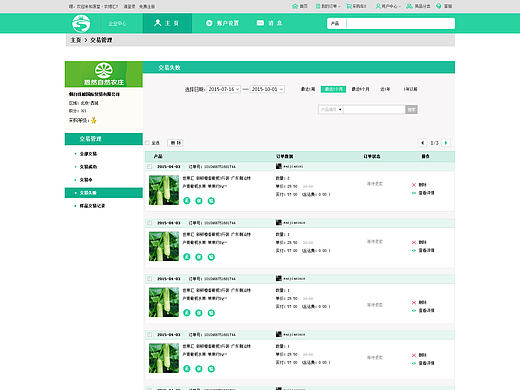Go to previous page with left arrow
The height and width of the screenshot is (390, 520).
click(x=423, y=143)
